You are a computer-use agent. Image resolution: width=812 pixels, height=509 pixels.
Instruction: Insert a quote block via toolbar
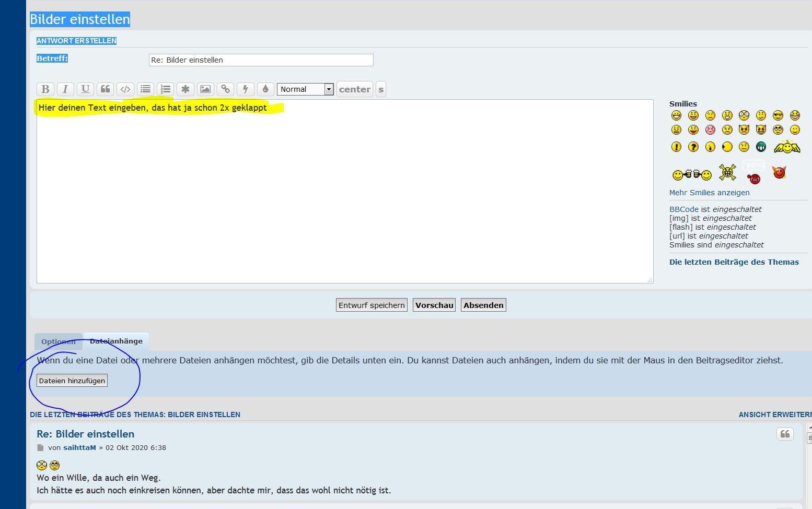pyautogui.click(x=105, y=89)
